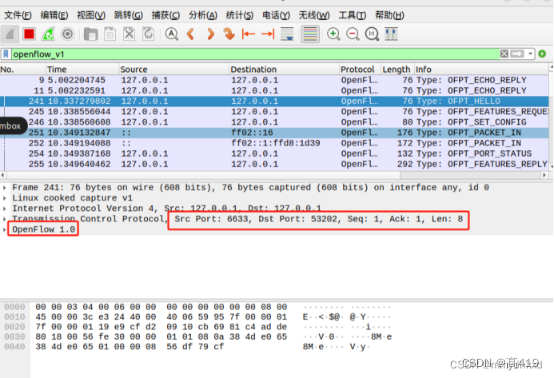The width and height of the screenshot is (554, 378).
Task: Expand Transmission Control Protocol row
Action: tap(4, 219)
